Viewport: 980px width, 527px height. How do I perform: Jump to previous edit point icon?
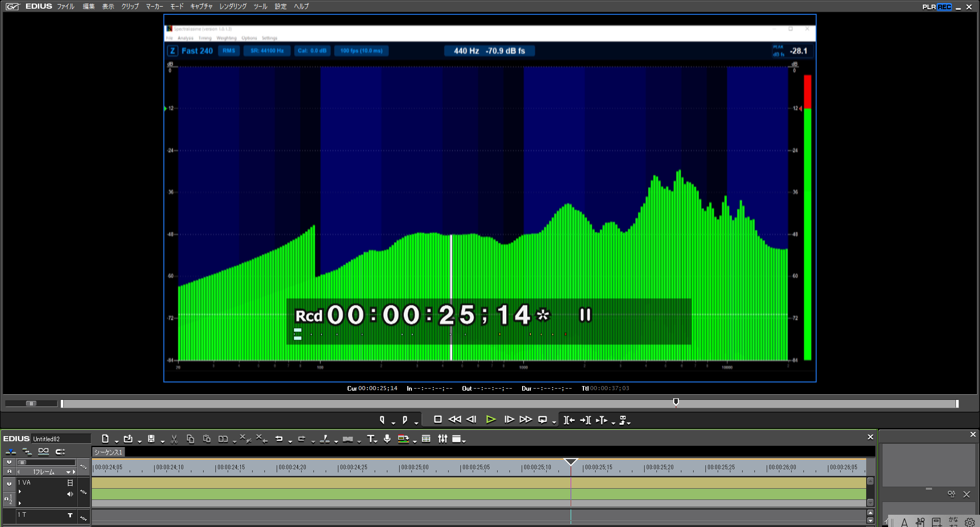(x=569, y=420)
